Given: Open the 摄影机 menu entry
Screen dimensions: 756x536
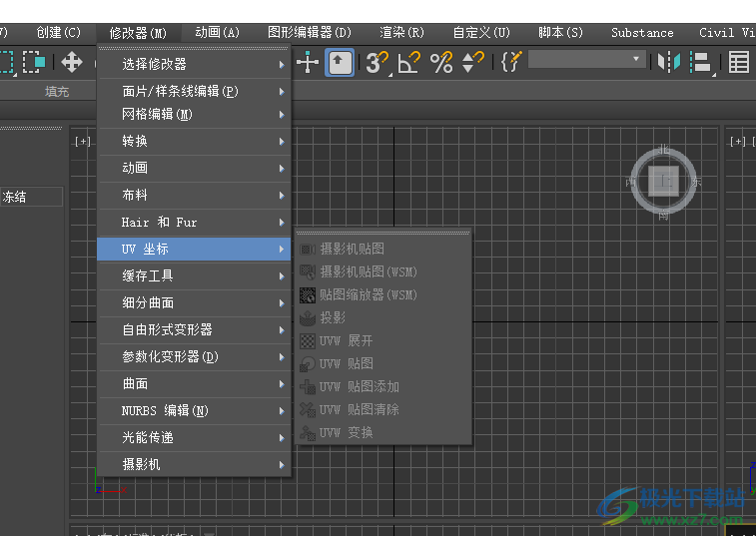Looking at the screenshot, I should point(195,465).
